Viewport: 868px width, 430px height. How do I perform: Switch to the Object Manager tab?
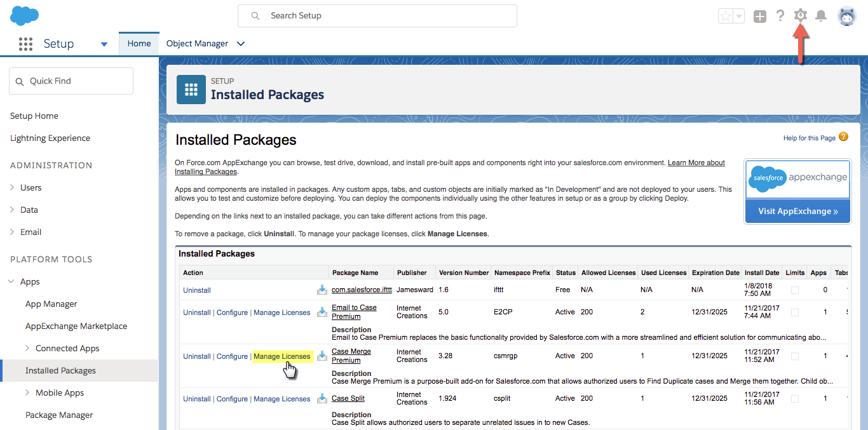pos(197,43)
